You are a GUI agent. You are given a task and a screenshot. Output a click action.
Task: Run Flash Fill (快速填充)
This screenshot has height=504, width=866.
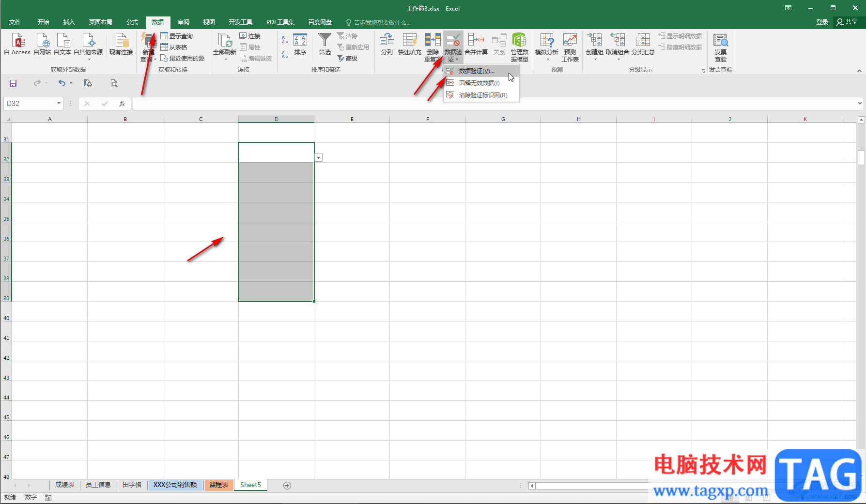[x=410, y=44]
